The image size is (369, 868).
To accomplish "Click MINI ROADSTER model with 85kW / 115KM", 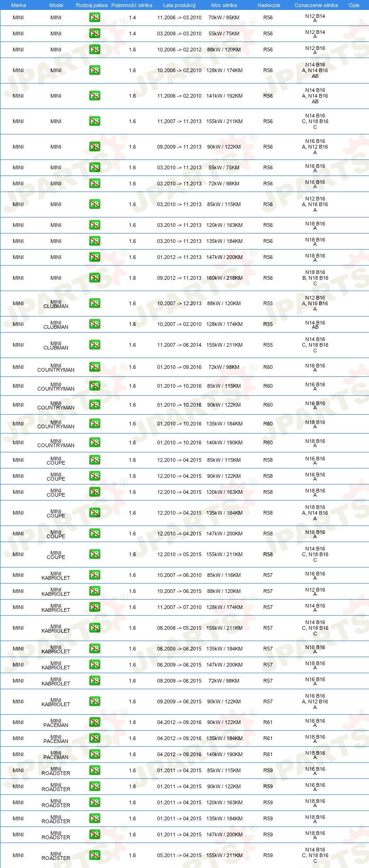I will (56, 771).
